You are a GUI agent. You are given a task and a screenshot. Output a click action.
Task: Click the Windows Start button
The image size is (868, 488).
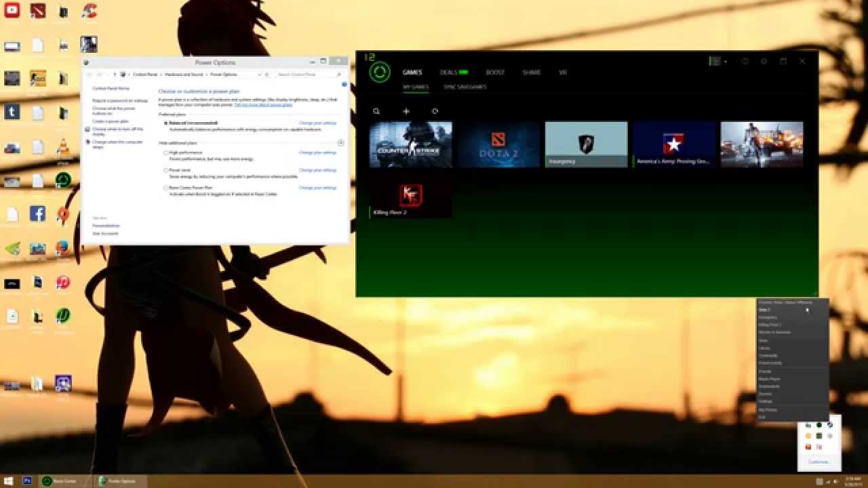pyautogui.click(x=9, y=481)
